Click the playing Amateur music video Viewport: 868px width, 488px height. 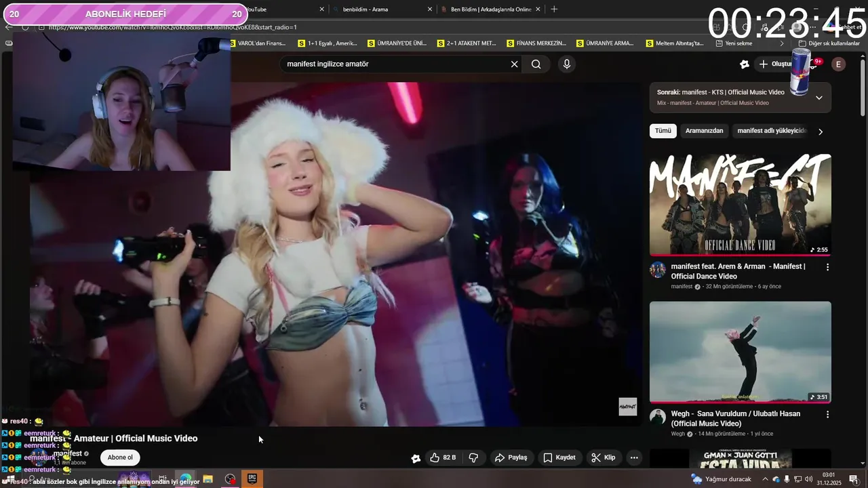pyautogui.click(x=336, y=254)
